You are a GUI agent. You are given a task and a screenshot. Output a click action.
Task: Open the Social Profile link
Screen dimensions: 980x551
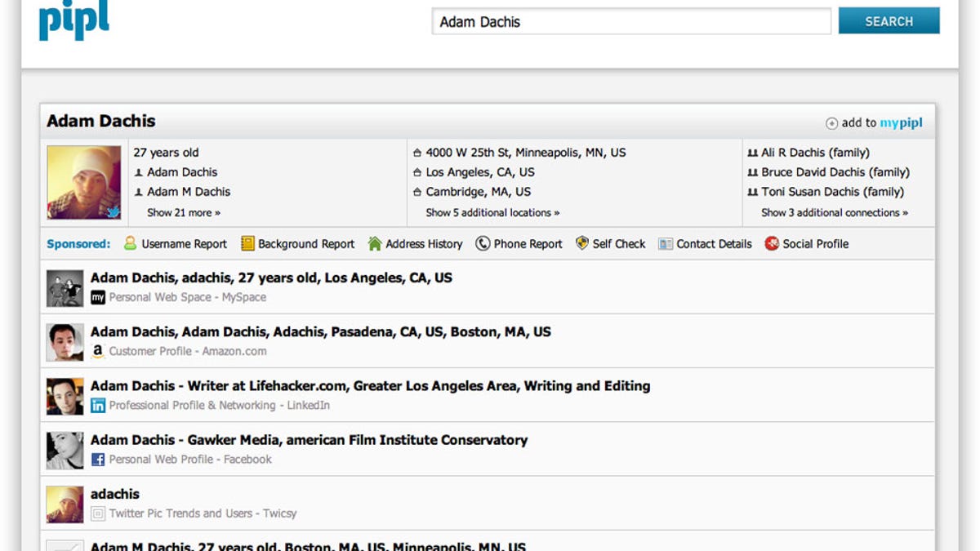click(x=815, y=244)
